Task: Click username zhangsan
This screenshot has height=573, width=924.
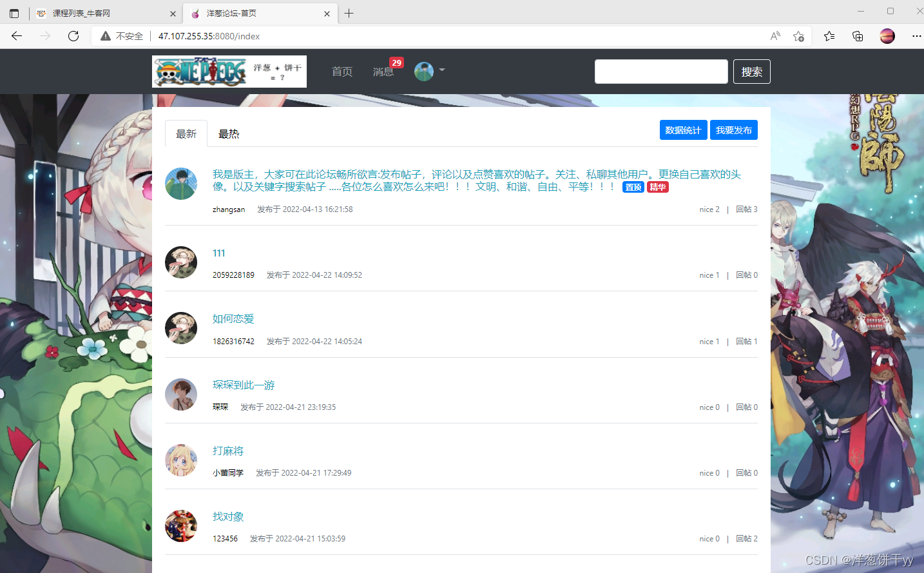Action: click(x=229, y=209)
